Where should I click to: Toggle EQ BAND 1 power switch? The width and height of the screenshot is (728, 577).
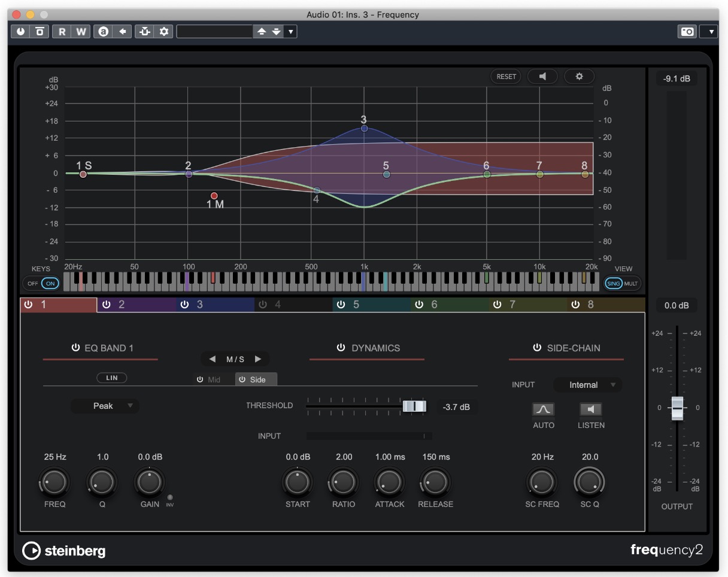click(75, 348)
